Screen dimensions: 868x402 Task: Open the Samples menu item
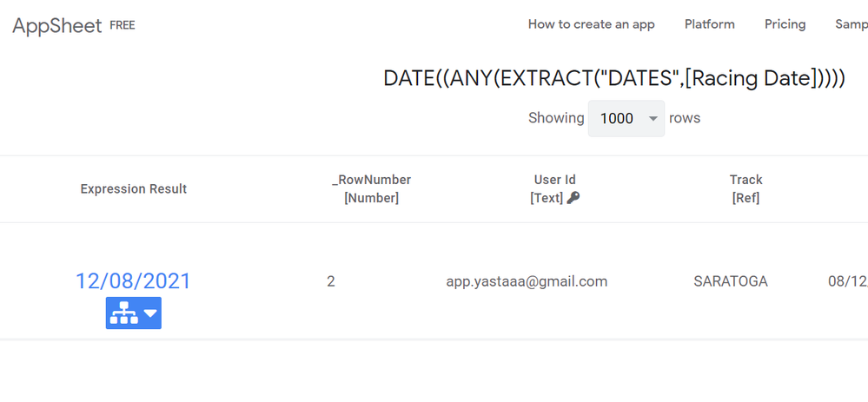coord(851,24)
